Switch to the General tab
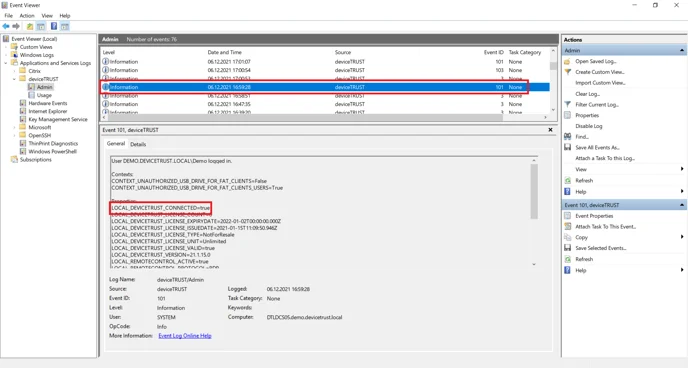This screenshot has width=688, height=368. point(116,143)
